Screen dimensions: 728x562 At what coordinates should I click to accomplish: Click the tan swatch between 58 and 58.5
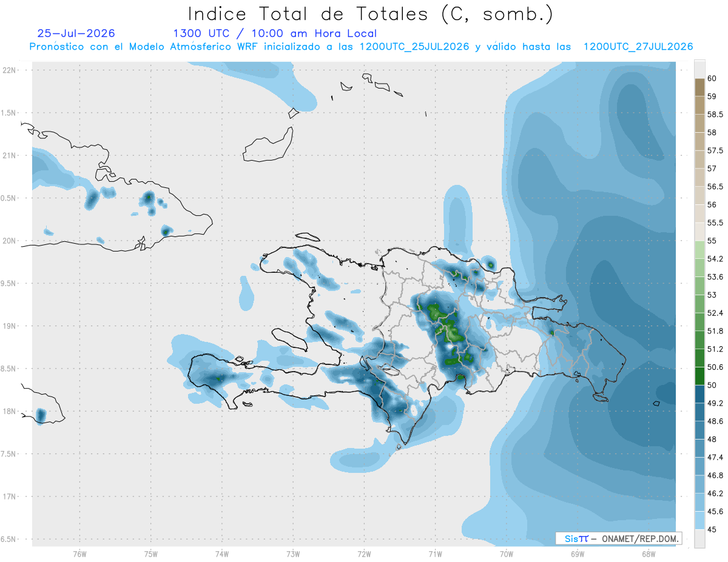tap(699, 123)
